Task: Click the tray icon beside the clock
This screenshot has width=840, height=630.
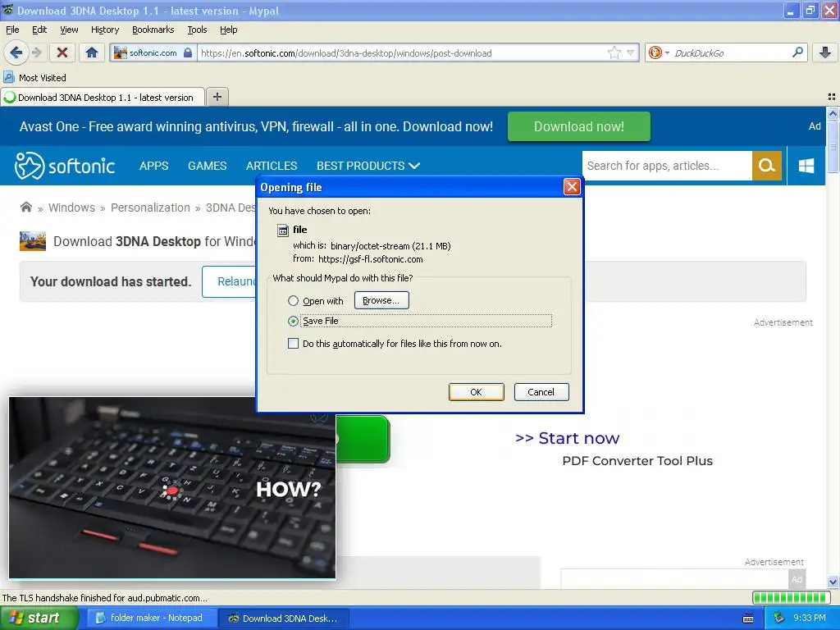Action: click(x=778, y=618)
